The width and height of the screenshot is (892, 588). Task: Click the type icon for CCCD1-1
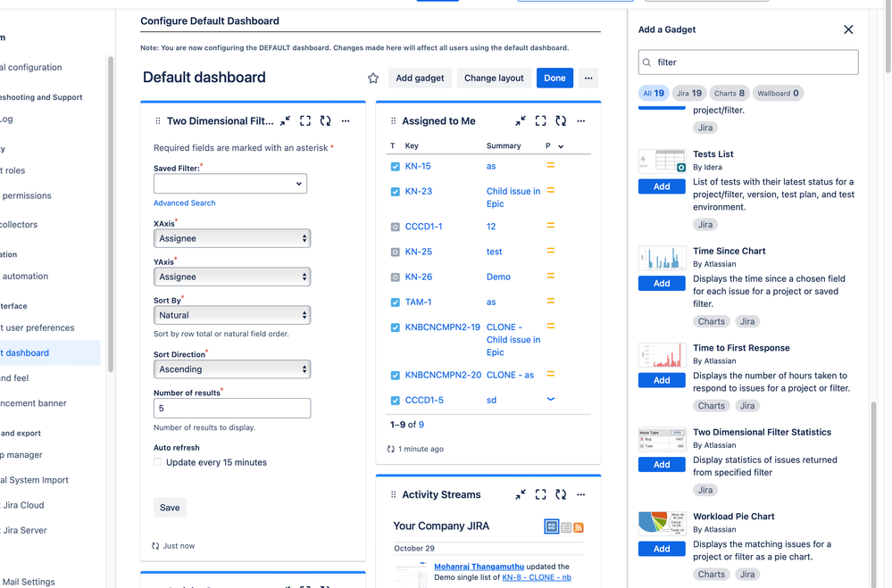[396, 227]
